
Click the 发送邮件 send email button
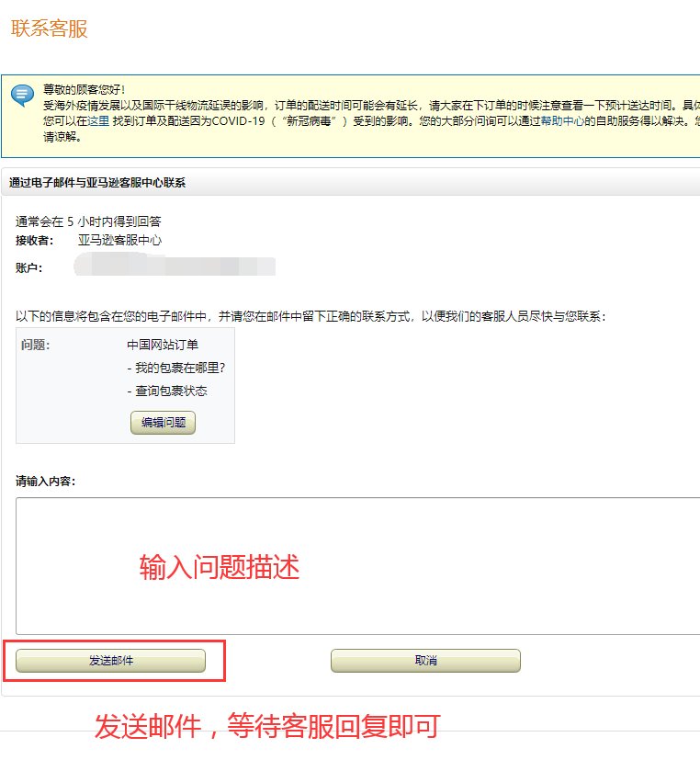pos(110,660)
